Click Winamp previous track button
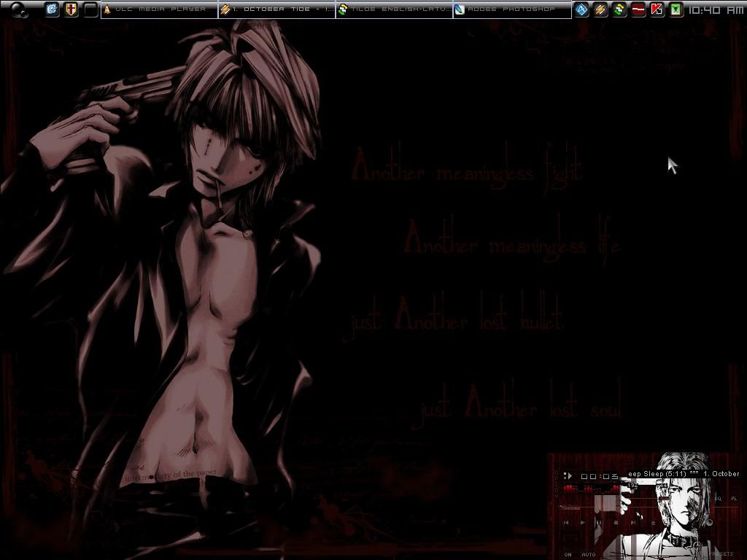Screen dimensions: 747x560 [566, 522]
